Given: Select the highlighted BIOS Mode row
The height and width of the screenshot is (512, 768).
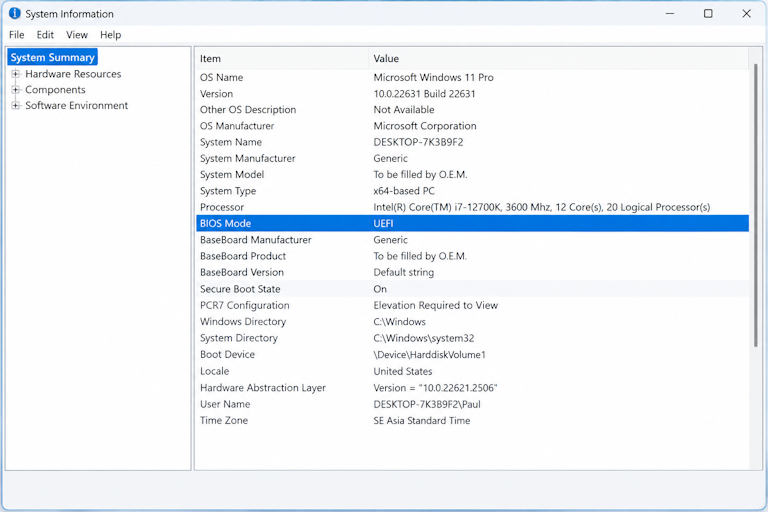Looking at the screenshot, I should pos(473,223).
